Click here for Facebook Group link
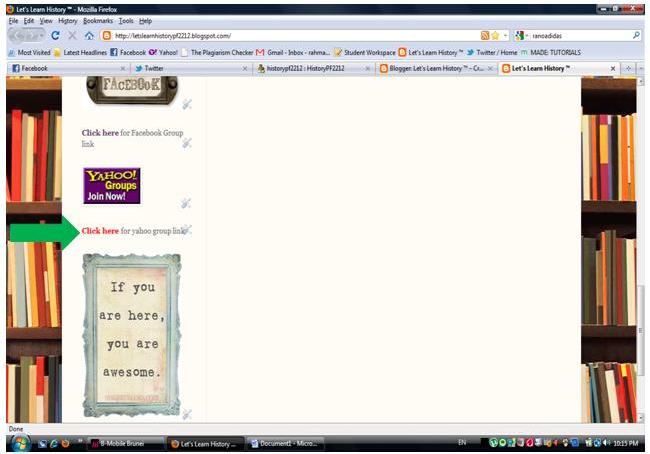Image resolution: width=650 pixels, height=454 pixels. [100, 133]
